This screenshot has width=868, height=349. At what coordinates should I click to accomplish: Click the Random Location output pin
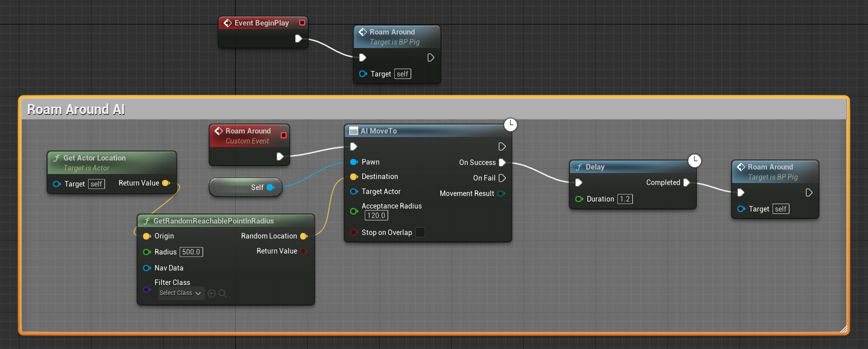tap(303, 236)
